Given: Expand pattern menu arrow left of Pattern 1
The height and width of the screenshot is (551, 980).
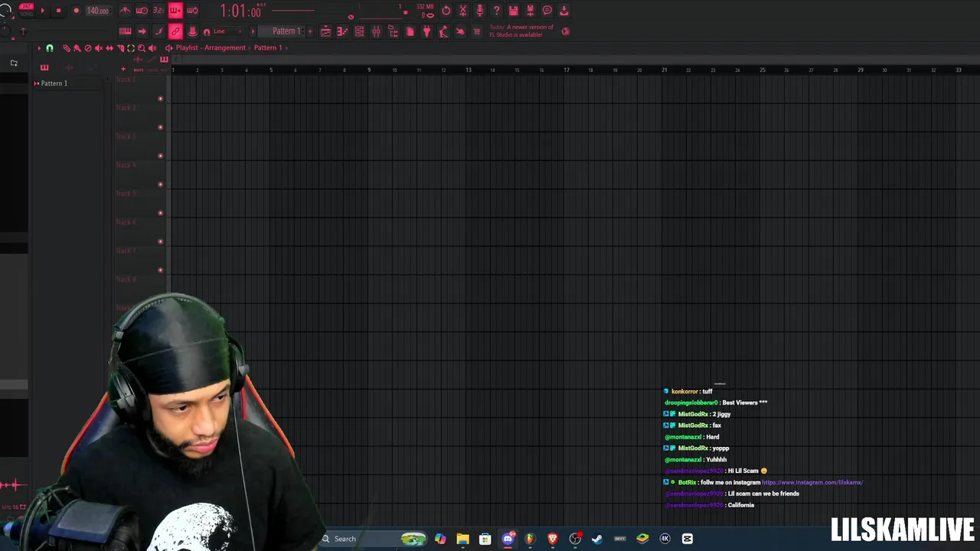Looking at the screenshot, I should pos(253,31).
